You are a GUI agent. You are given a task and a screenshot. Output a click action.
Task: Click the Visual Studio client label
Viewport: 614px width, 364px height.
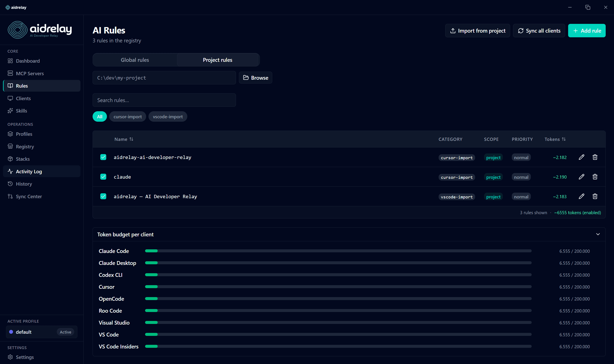coord(114,322)
